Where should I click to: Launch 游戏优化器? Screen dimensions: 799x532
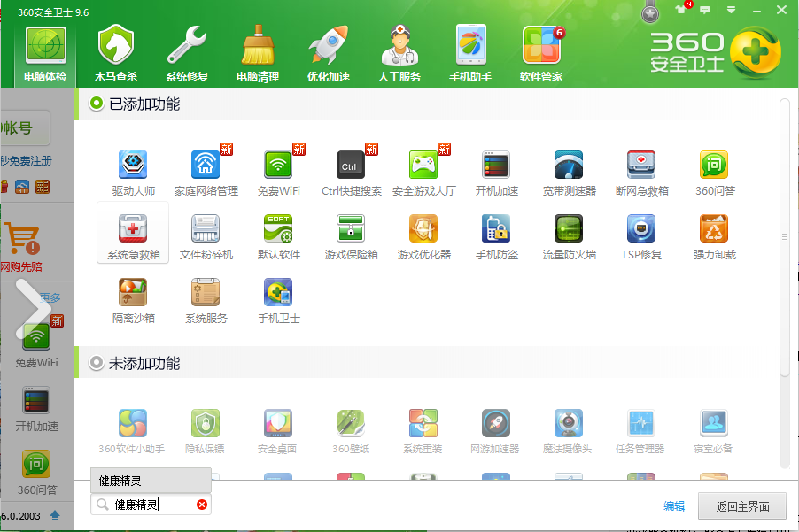point(424,237)
